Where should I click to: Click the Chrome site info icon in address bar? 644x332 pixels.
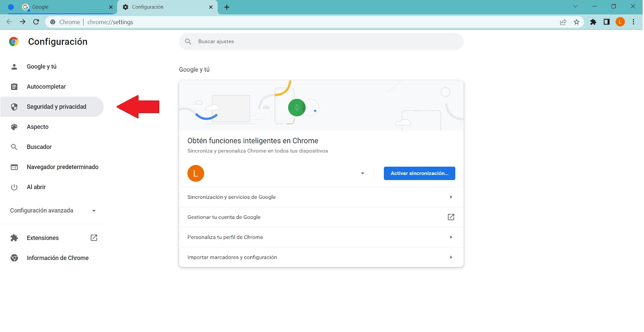pyautogui.click(x=53, y=22)
